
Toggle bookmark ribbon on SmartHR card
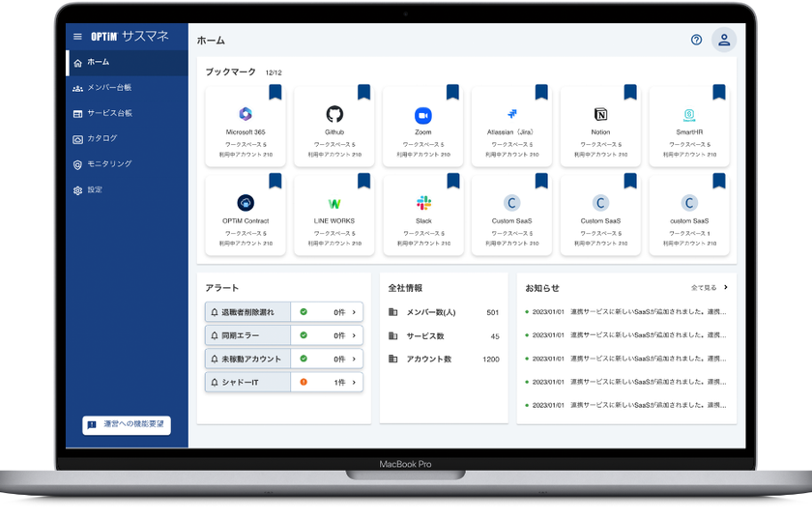coord(719,92)
